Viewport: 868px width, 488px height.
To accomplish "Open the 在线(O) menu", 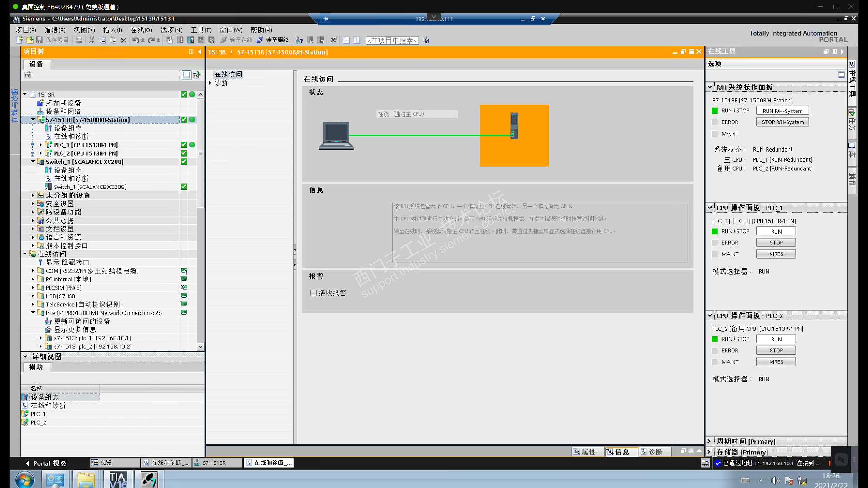I will coord(141,30).
